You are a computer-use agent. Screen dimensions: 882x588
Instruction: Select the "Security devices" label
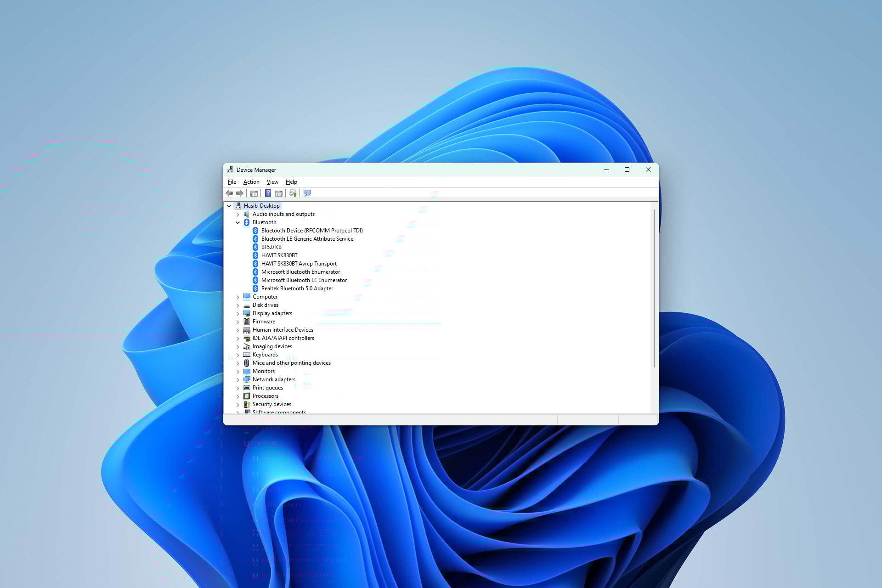coord(272,404)
